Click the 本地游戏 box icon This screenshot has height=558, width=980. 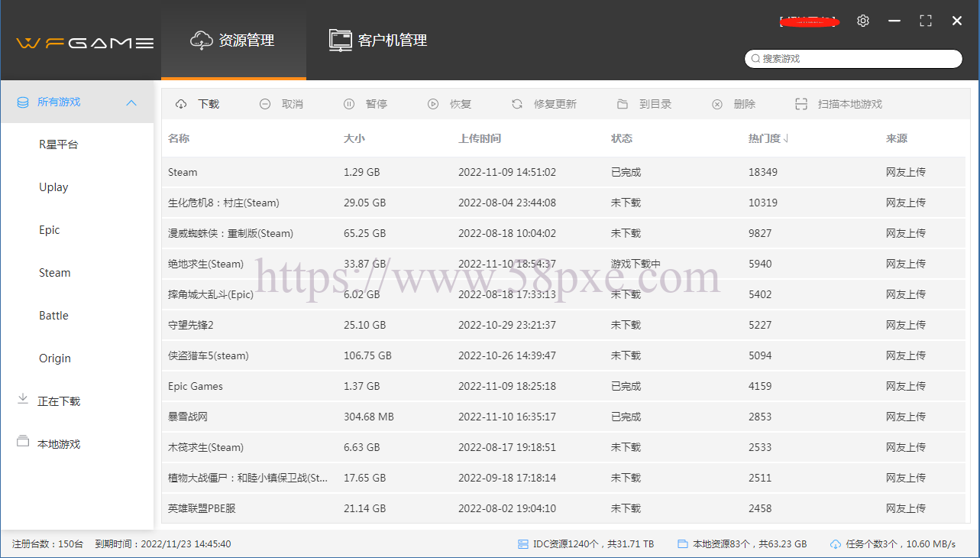(x=23, y=443)
